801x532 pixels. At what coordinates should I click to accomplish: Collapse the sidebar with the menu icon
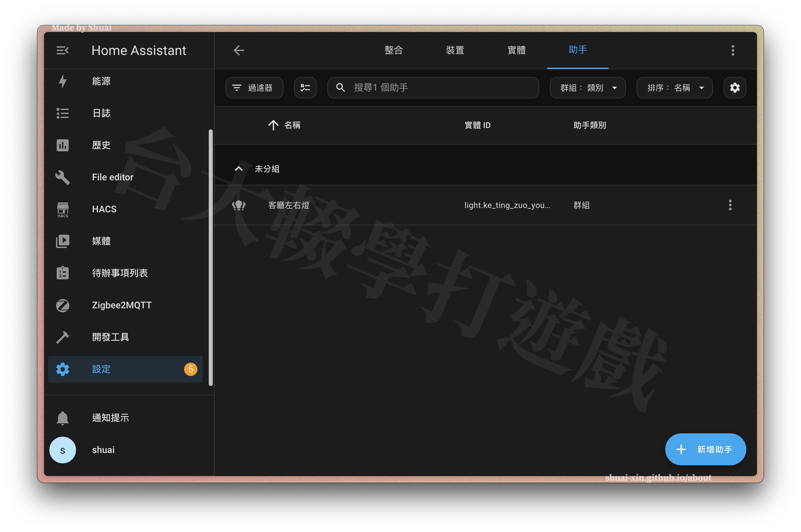coord(62,51)
